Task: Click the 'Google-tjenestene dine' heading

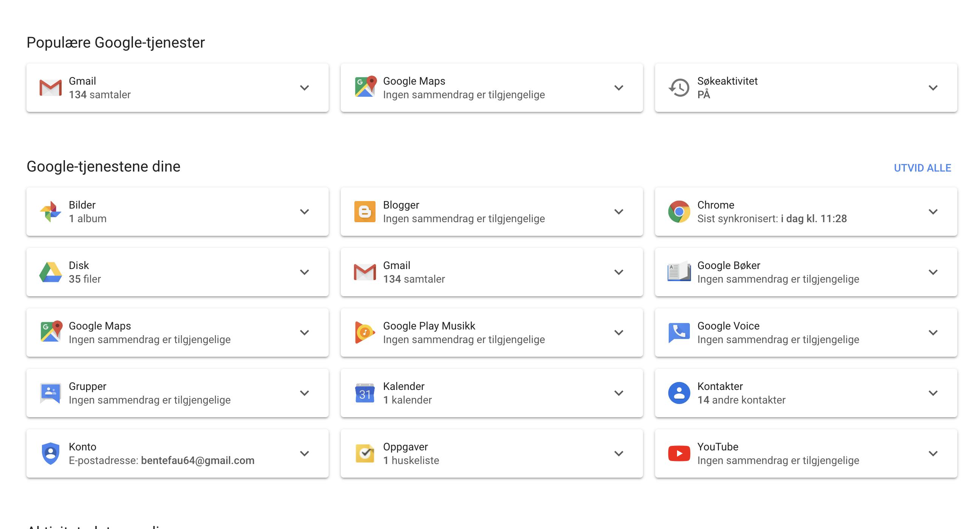Action: pyautogui.click(x=104, y=166)
